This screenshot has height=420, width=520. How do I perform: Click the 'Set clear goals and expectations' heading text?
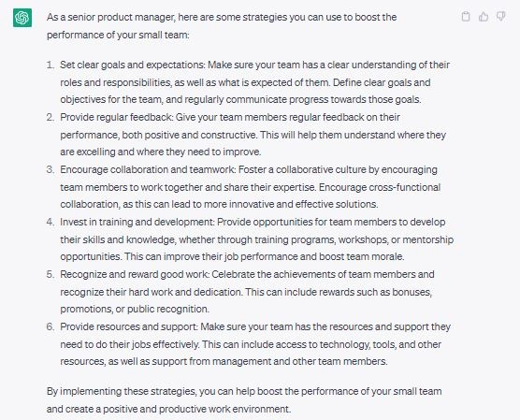click(132, 65)
